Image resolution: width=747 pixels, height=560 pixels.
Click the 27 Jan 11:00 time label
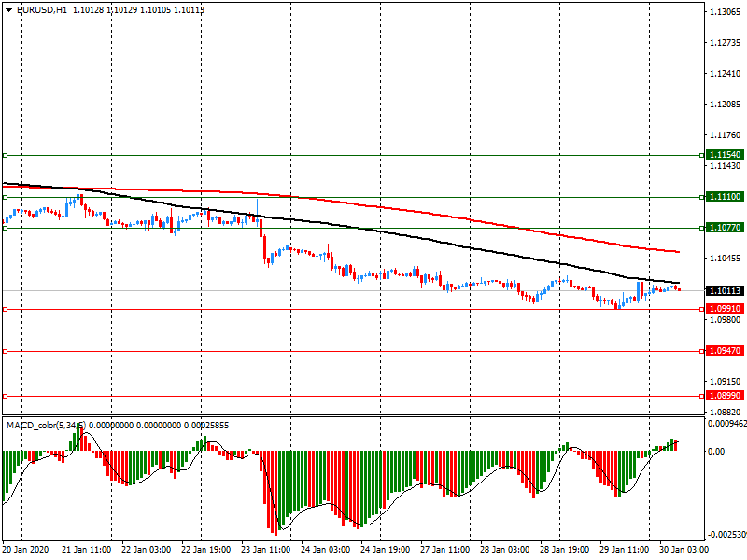point(445,550)
